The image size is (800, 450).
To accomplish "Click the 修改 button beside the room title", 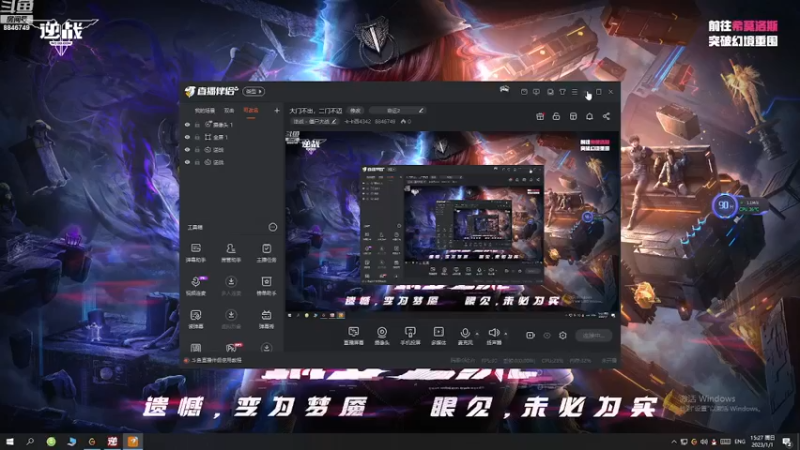I will pyautogui.click(x=355, y=111).
